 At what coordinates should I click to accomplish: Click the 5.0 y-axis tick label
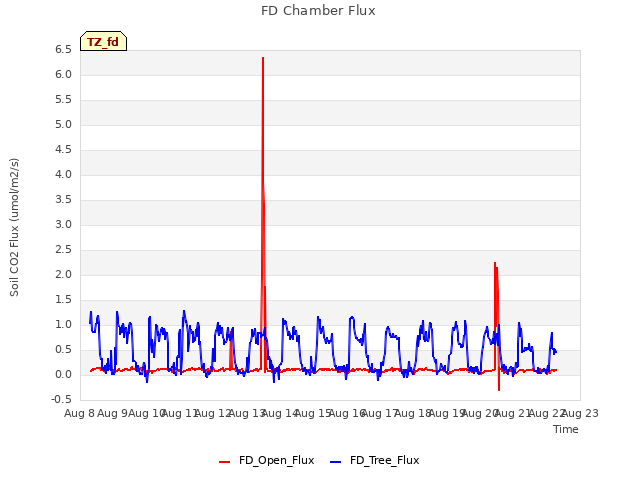63,125
